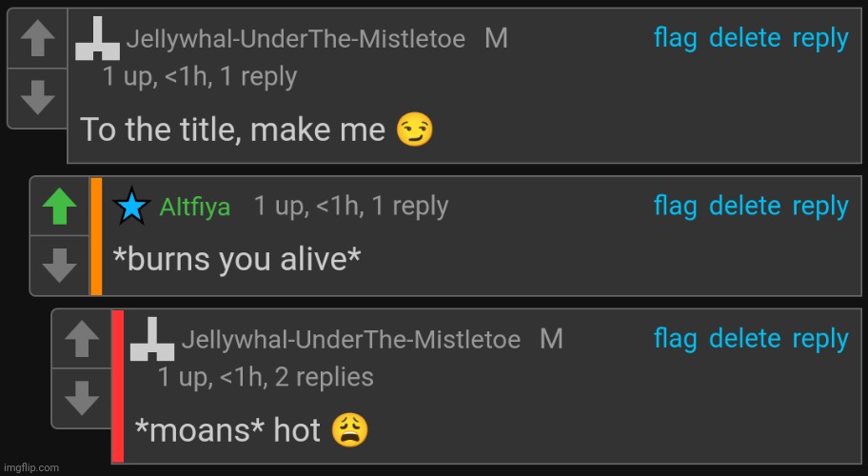Downvote the "To the title, make me" comment
Image resolution: width=868 pixels, height=476 pixels.
pyautogui.click(x=38, y=96)
